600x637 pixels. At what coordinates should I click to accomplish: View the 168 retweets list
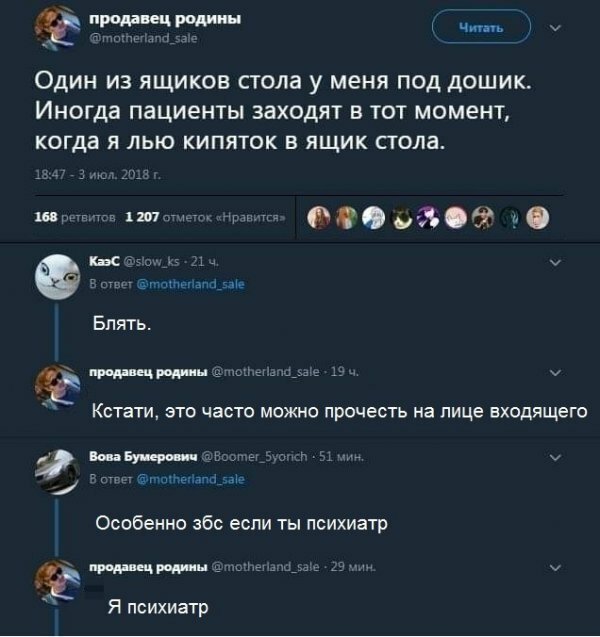(75, 217)
